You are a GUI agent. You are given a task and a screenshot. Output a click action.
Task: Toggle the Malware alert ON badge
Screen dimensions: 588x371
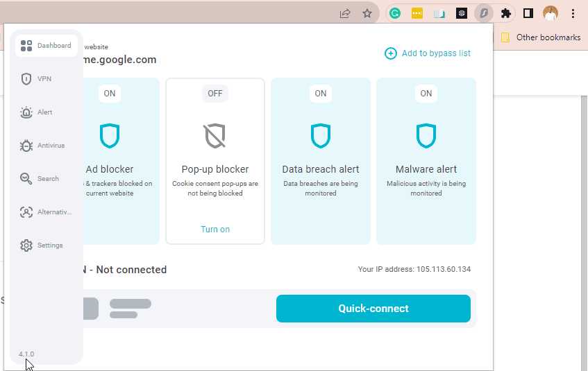[x=426, y=94]
